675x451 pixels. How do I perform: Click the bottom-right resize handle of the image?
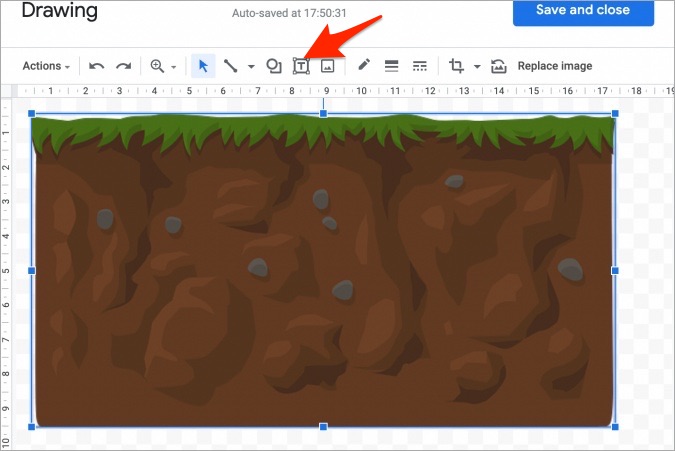click(x=615, y=427)
